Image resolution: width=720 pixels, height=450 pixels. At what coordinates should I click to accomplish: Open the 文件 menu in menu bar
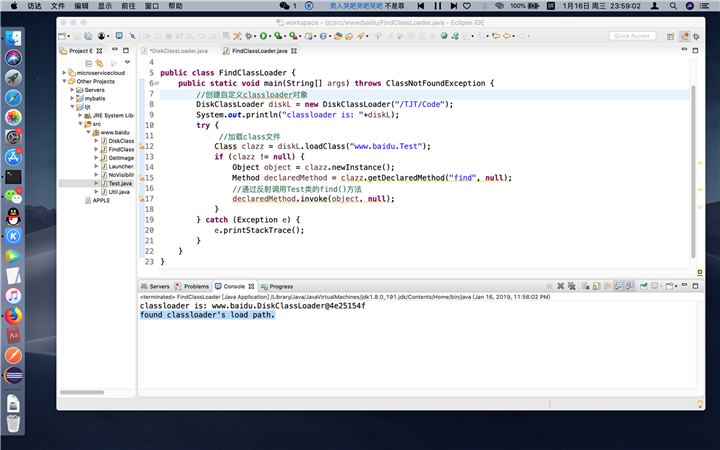(58, 6)
